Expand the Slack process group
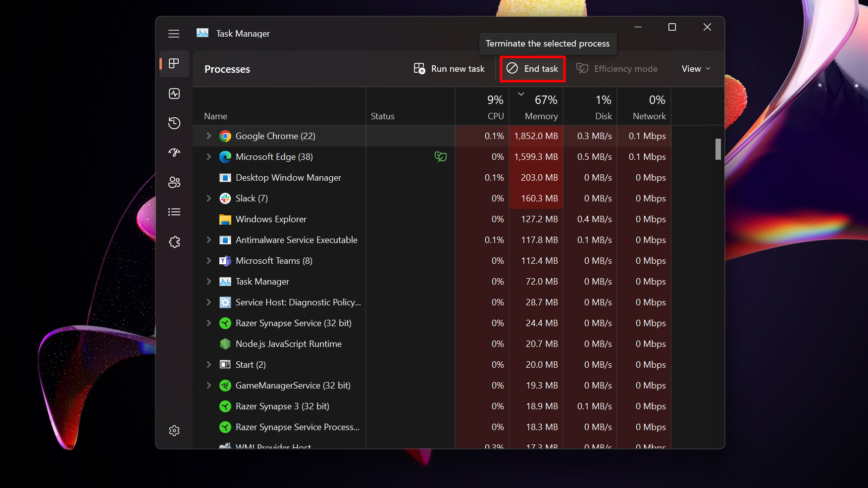Image resolution: width=868 pixels, height=488 pixels. 208,198
